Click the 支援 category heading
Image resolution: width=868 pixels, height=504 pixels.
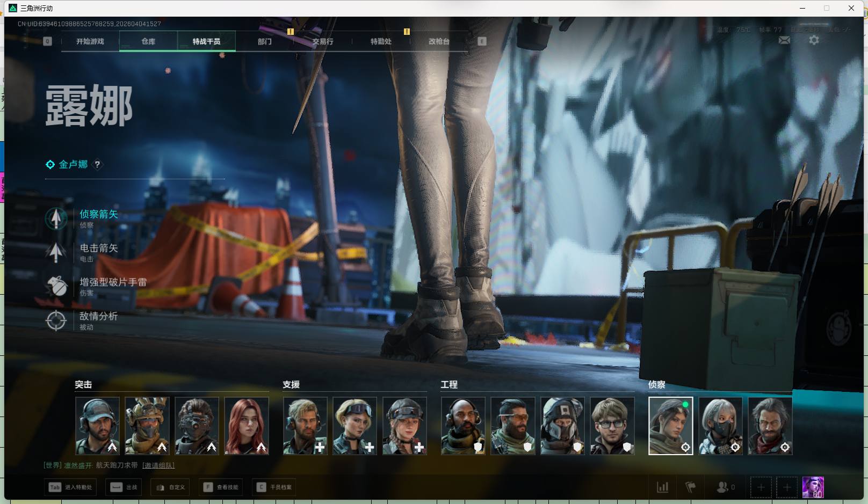point(291,385)
